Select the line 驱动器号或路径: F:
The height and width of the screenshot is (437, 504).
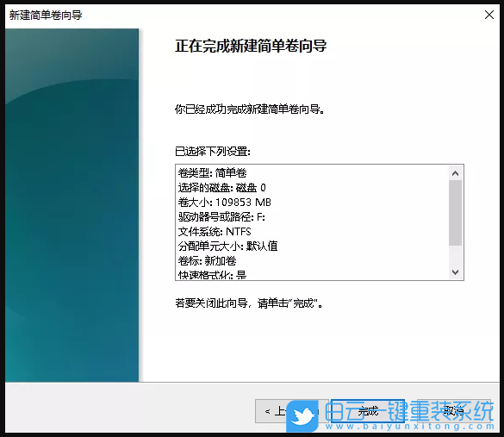221,217
